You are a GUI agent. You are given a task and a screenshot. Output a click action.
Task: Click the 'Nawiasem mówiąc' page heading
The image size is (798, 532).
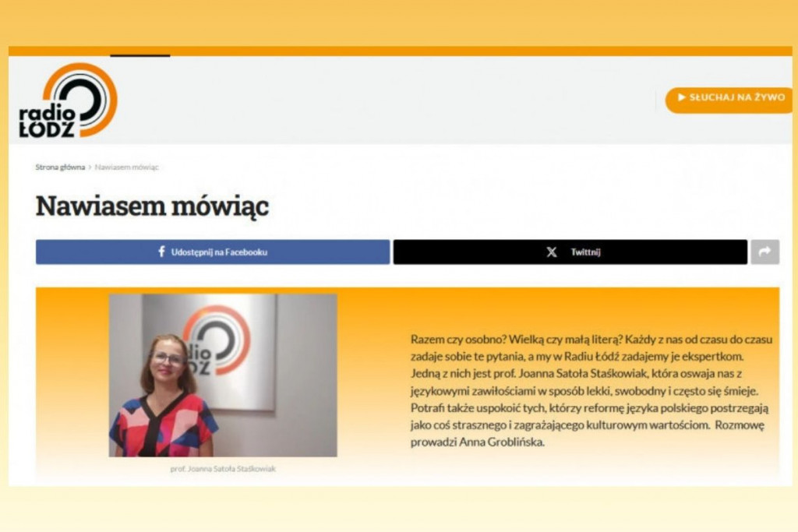coord(152,206)
